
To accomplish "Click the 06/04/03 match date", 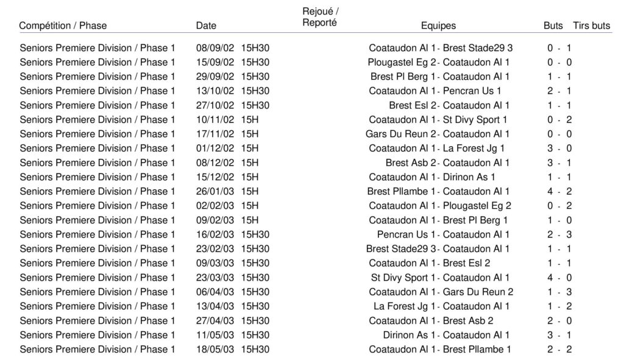I will click(215, 292).
